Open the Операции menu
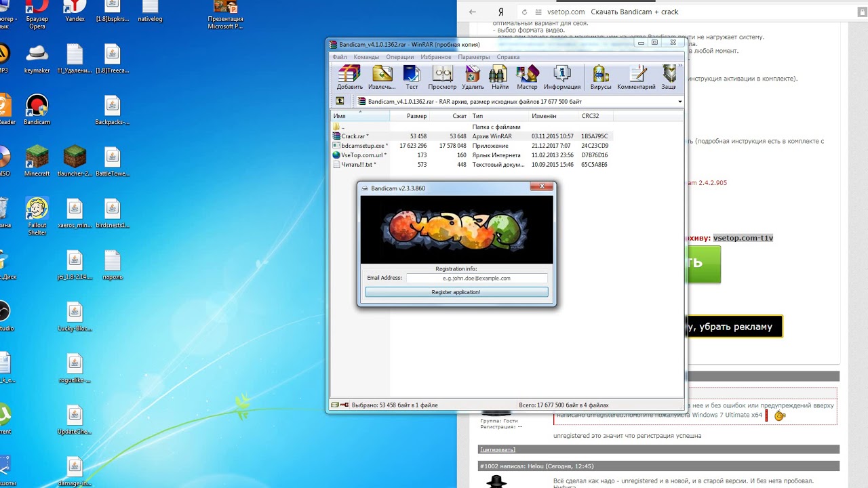 click(400, 57)
